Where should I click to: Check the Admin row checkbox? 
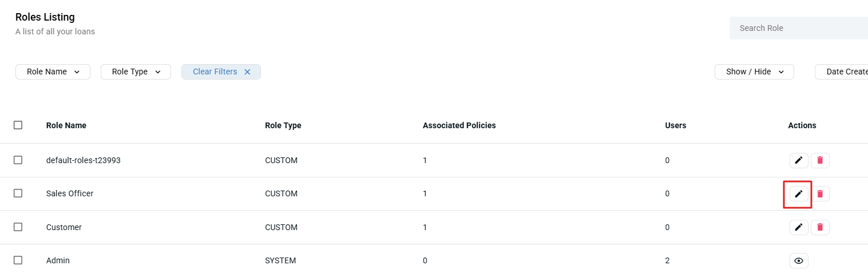click(x=18, y=260)
